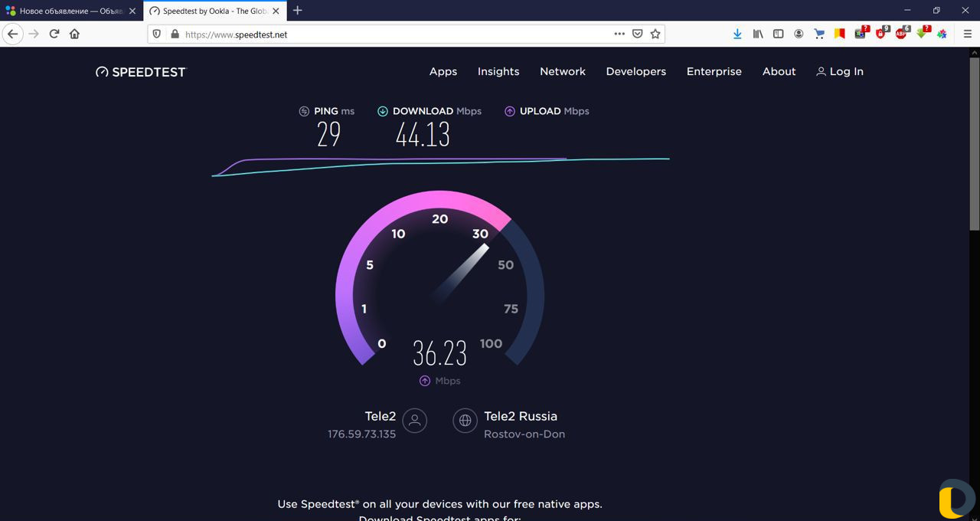Open the colorful star extension icon
Screen dimensions: 980x521
(942, 34)
